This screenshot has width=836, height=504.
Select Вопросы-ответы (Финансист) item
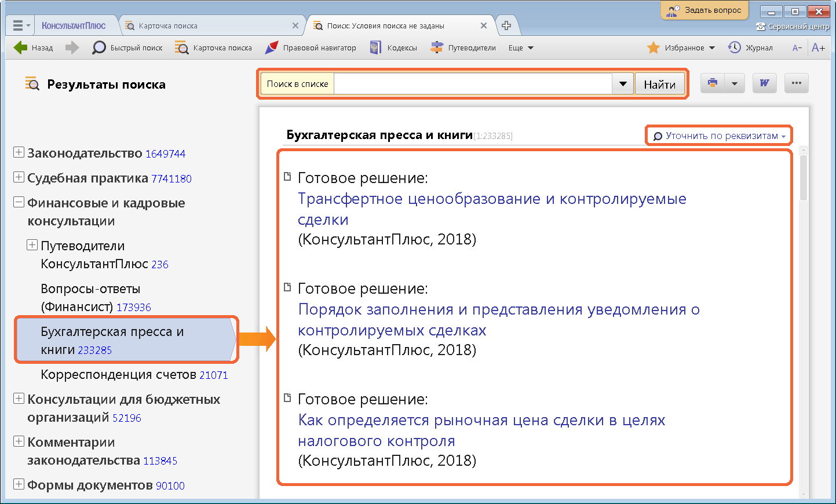[x=96, y=298]
